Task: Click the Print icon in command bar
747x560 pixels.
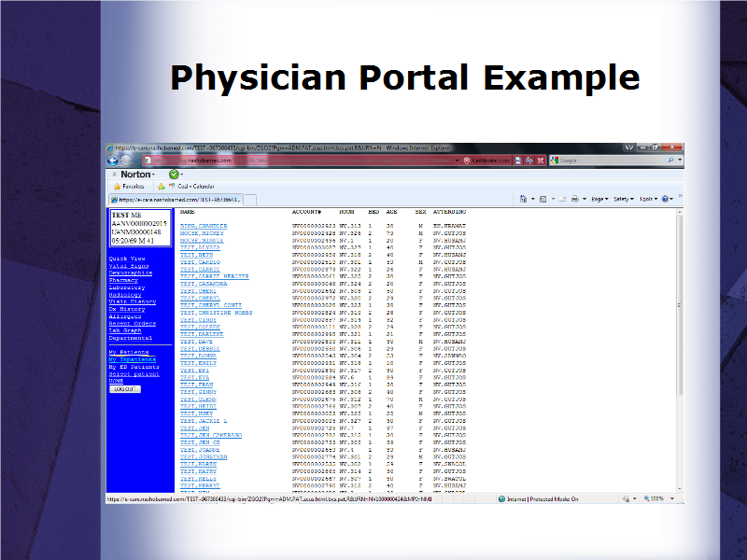Action: (573, 199)
